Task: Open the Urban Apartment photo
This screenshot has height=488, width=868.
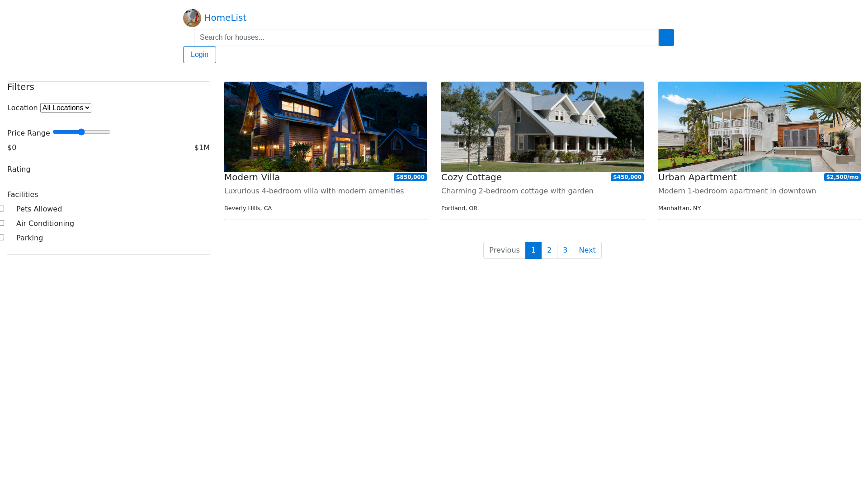Action: tap(759, 127)
